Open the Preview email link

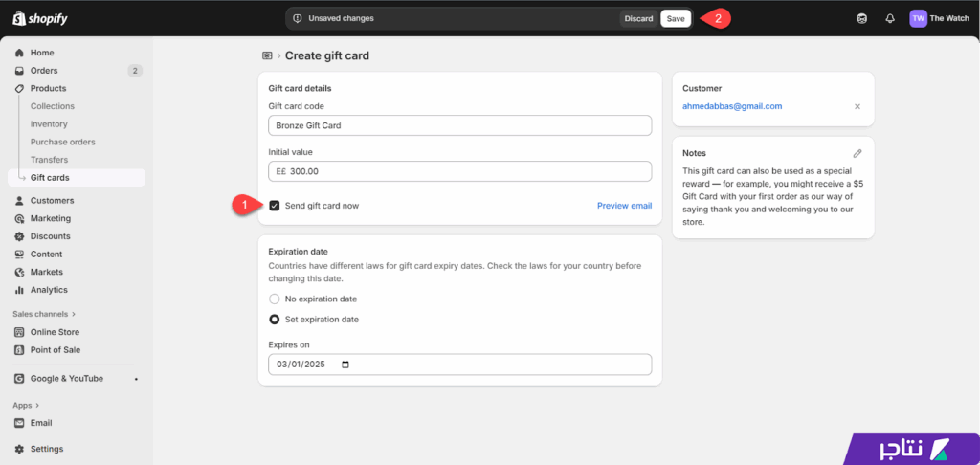coord(624,206)
